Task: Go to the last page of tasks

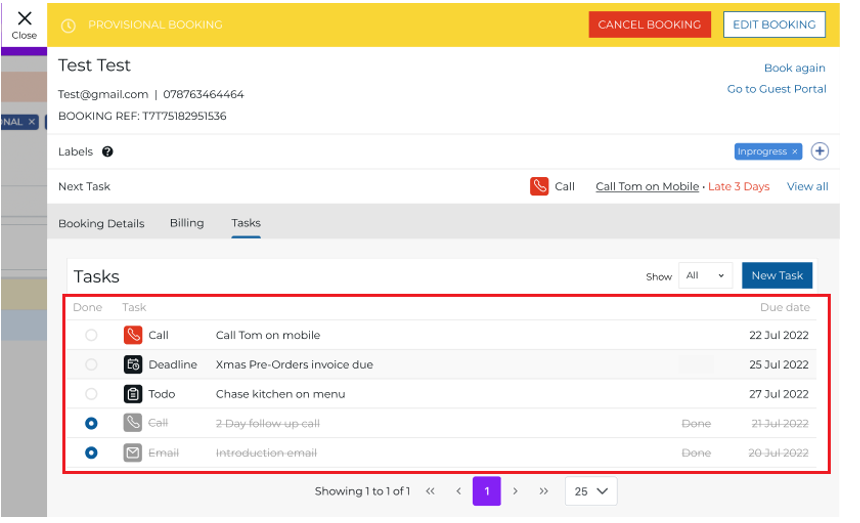Action: (544, 491)
